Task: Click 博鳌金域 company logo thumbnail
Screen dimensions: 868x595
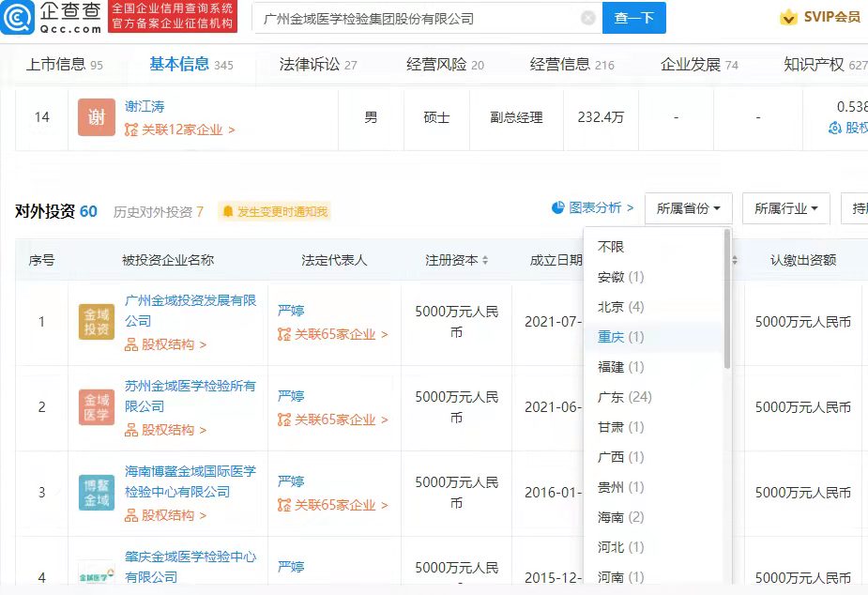Action: click(97, 492)
